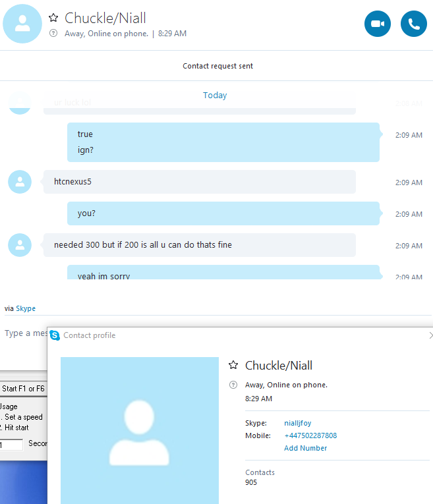The width and height of the screenshot is (433, 504).
Task: Click the Skype logo in Contact profile titlebar
Action: pos(55,335)
